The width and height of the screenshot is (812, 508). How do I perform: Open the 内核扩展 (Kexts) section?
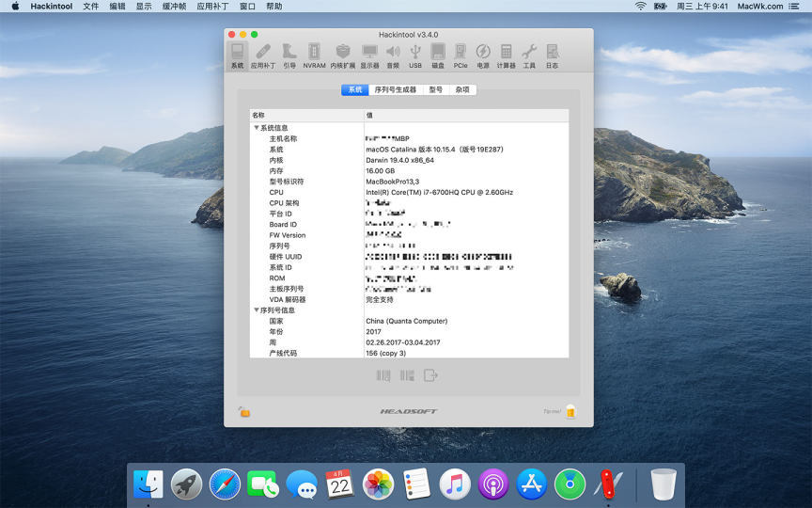[x=343, y=56]
